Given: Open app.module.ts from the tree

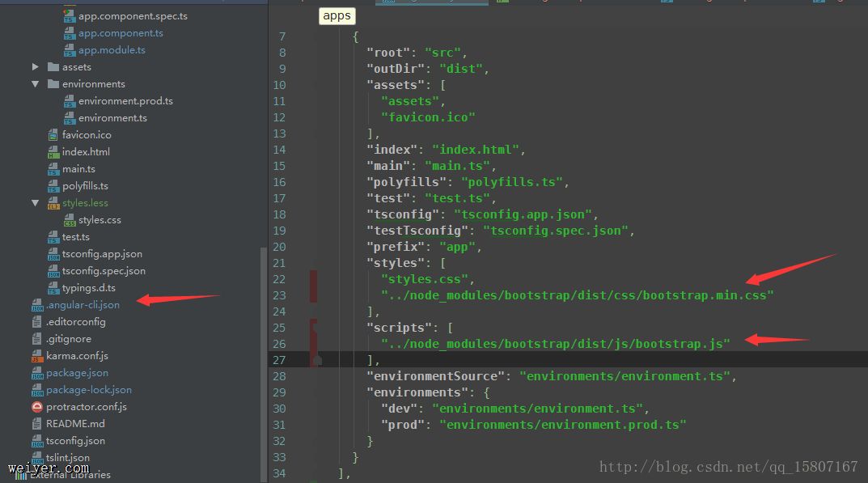Looking at the screenshot, I should click(x=112, y=50).
